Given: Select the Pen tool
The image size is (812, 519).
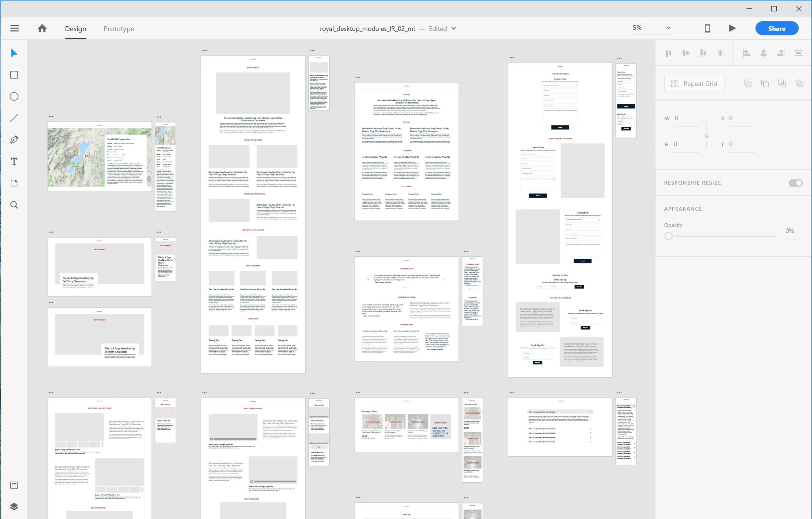Looking at the screenshot, I should coord(14,140).
